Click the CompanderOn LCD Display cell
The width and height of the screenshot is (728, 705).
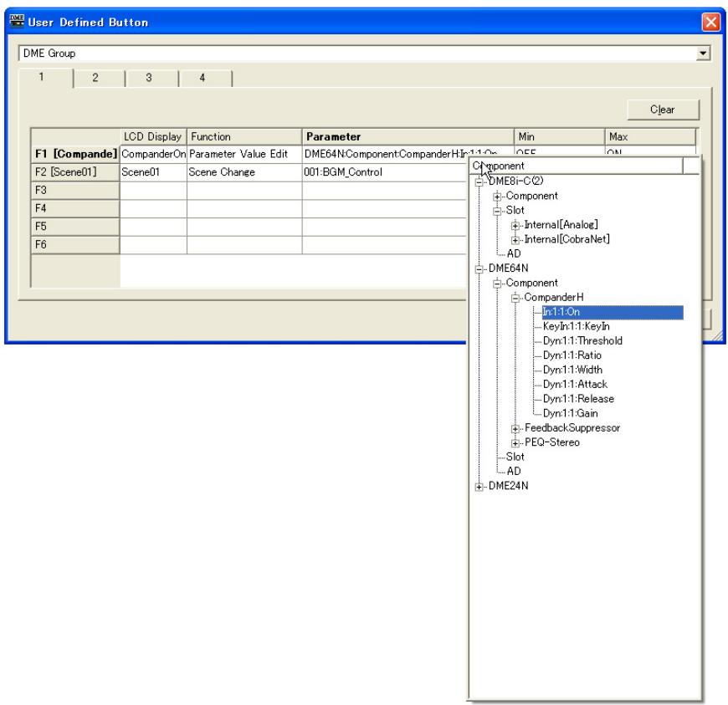point(153,154)
